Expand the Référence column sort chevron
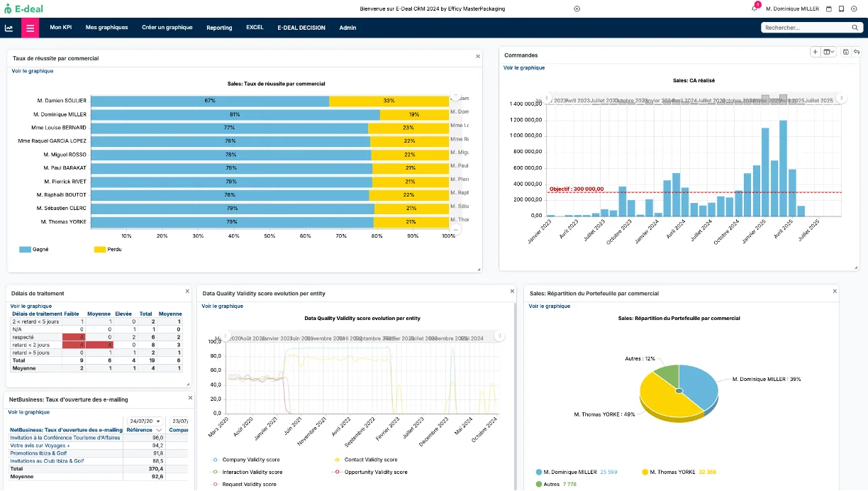The image size is (868, 491). coord(160,430)
